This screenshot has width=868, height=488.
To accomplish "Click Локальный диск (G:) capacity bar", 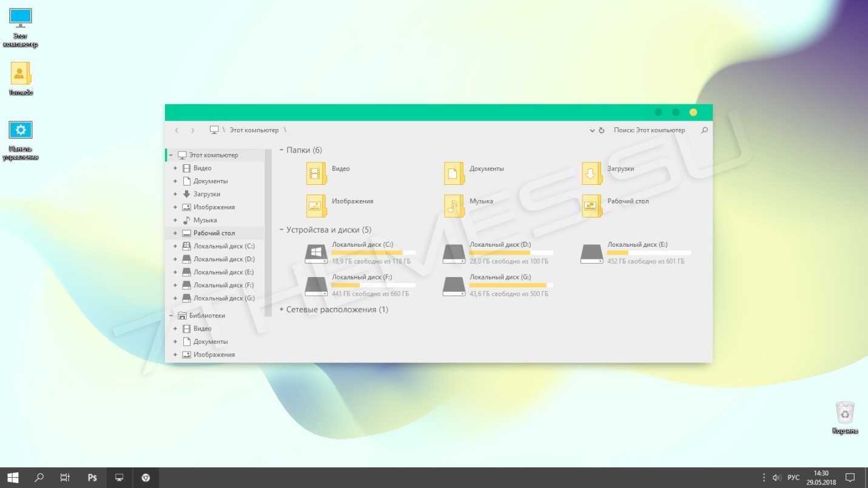I will [511, 285].
